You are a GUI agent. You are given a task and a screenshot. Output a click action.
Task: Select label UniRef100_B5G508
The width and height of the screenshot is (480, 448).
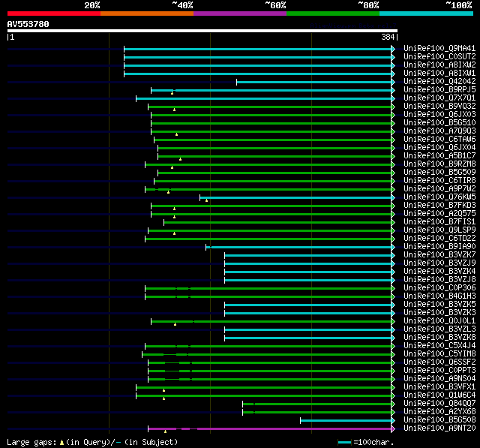(439, 420)
